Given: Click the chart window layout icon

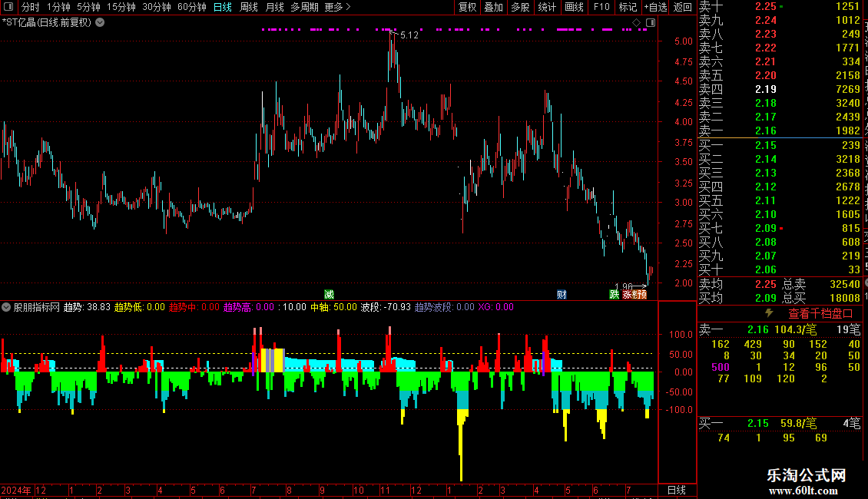Looking at the screenshot, I should click(x=651, y=23).
